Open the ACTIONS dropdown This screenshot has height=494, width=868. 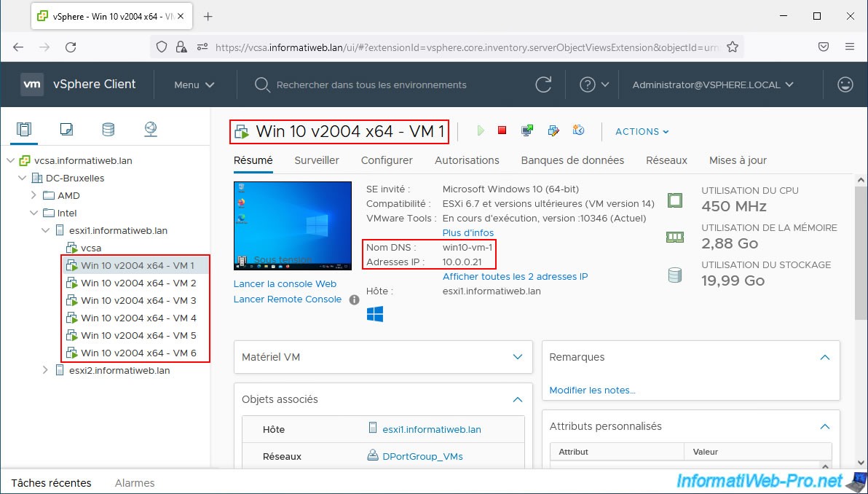(x=642, y=131)
